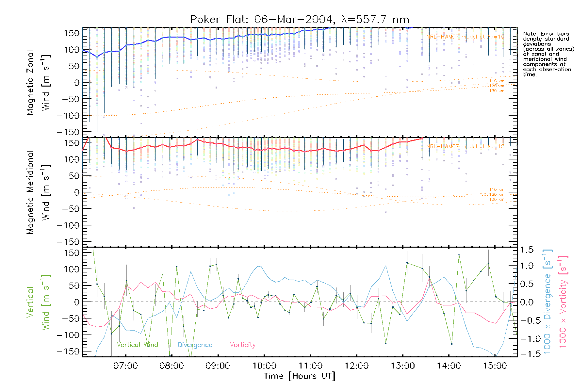Click the '110 km' label in meridional panel
588x392 pixels.
click(x=497, y=189)
